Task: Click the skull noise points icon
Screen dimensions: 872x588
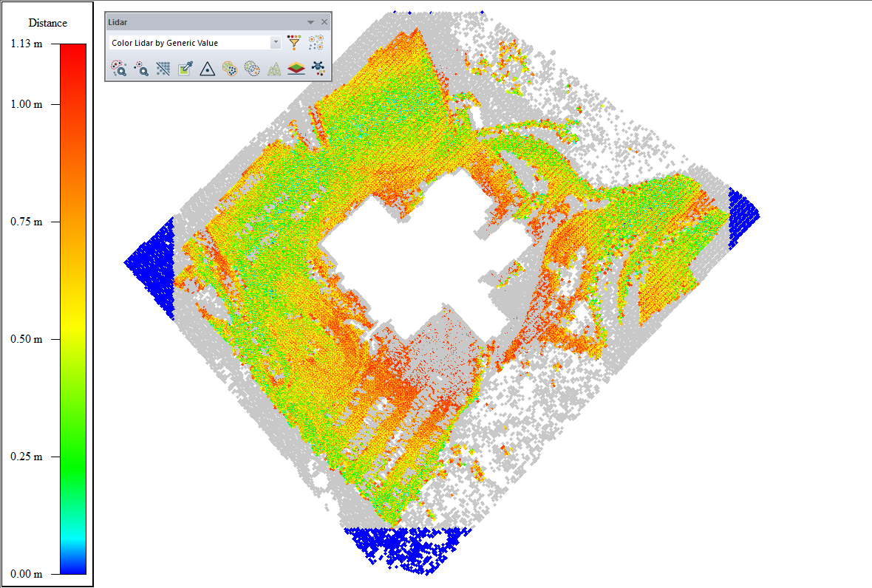Action: 319,69
